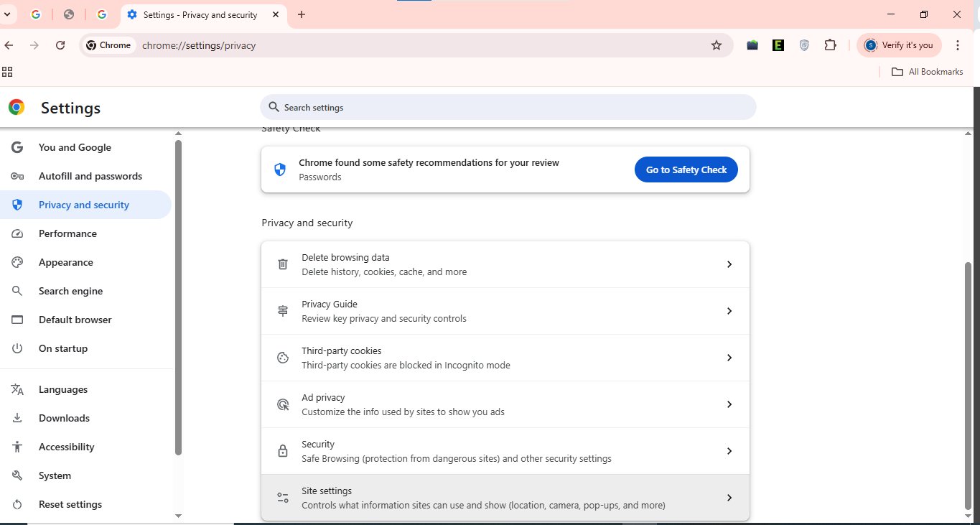Open Chrome's three-dot menu
The image size is (980, 525).
958,45
